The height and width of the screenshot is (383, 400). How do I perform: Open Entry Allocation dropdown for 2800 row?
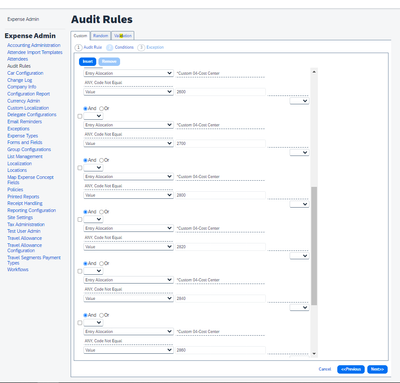[x=128, y=176]
